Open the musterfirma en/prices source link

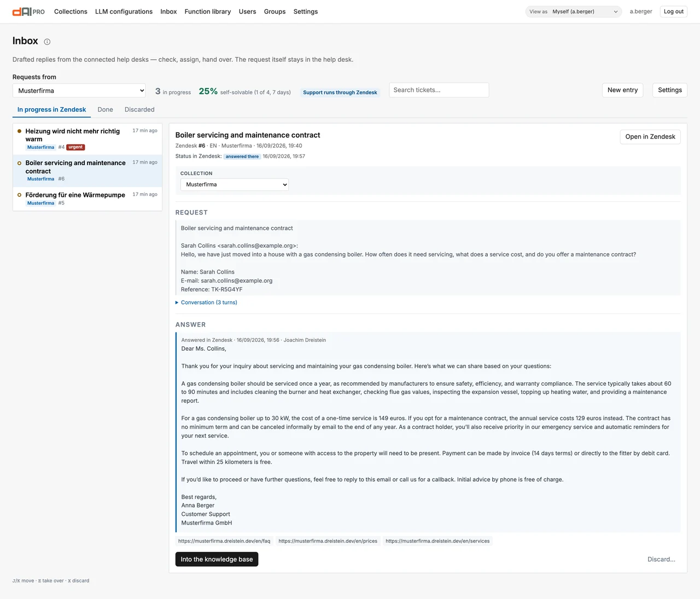click(x=328, y=541)
